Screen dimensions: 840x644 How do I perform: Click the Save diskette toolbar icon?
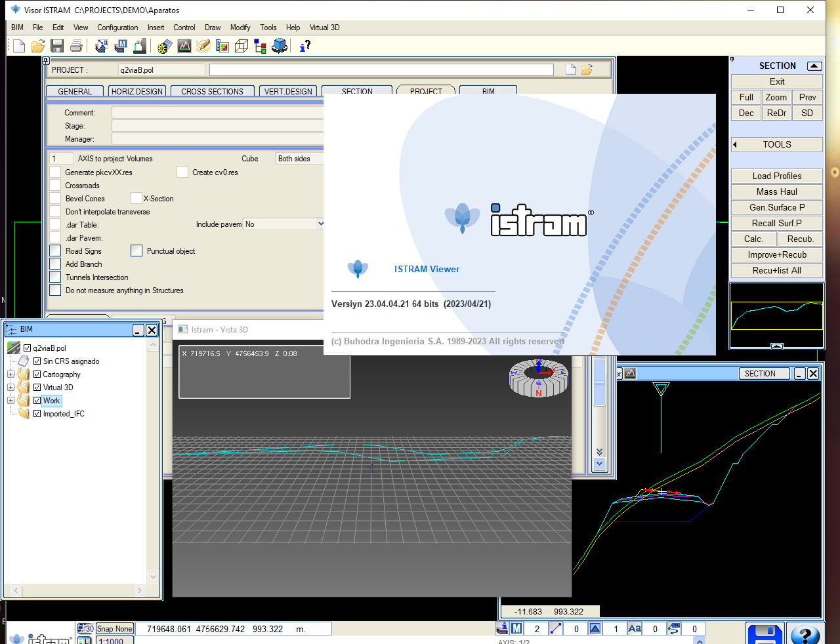click(57, 46)
